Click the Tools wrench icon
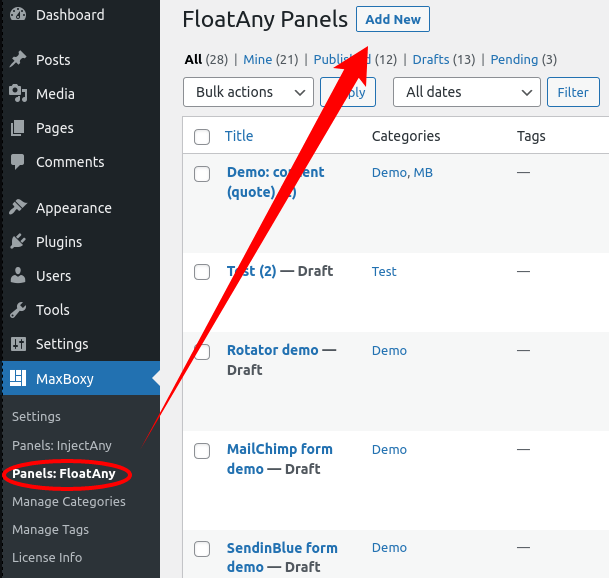Image resolution: width=609 pixels, height=578 pixels. [18, 310]
